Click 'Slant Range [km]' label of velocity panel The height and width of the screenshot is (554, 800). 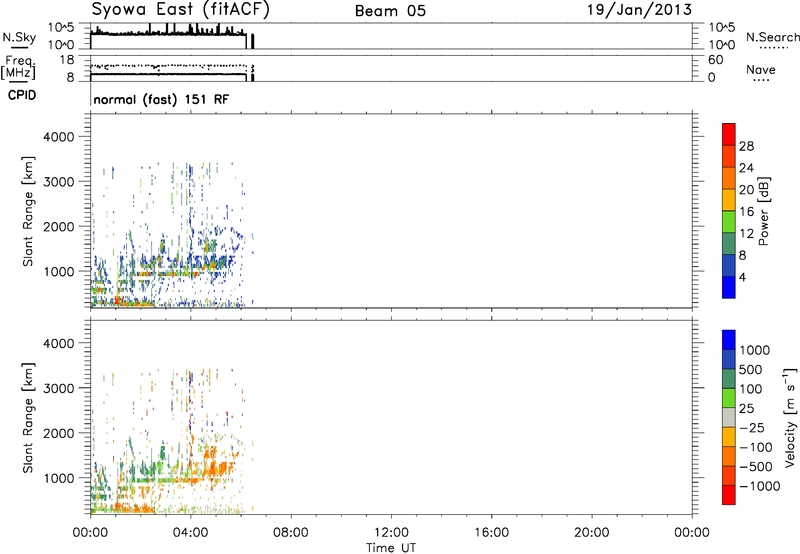(28, 418)
